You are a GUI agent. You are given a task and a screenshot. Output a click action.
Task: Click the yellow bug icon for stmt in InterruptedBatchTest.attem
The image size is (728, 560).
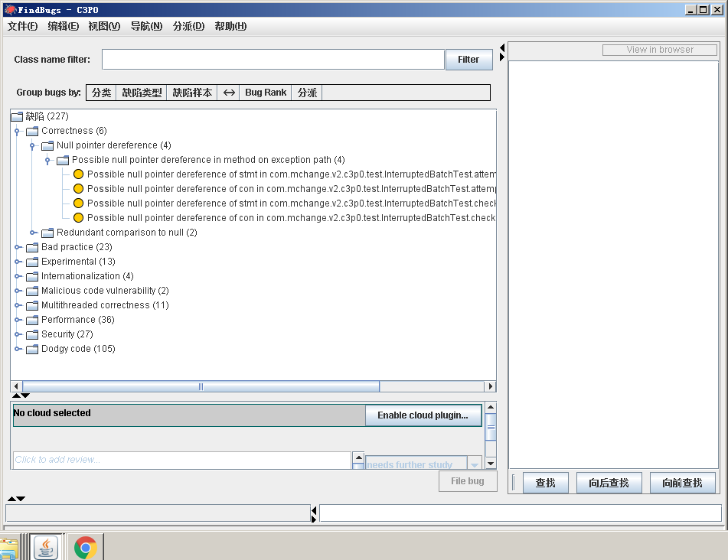[x=78, y=174]
